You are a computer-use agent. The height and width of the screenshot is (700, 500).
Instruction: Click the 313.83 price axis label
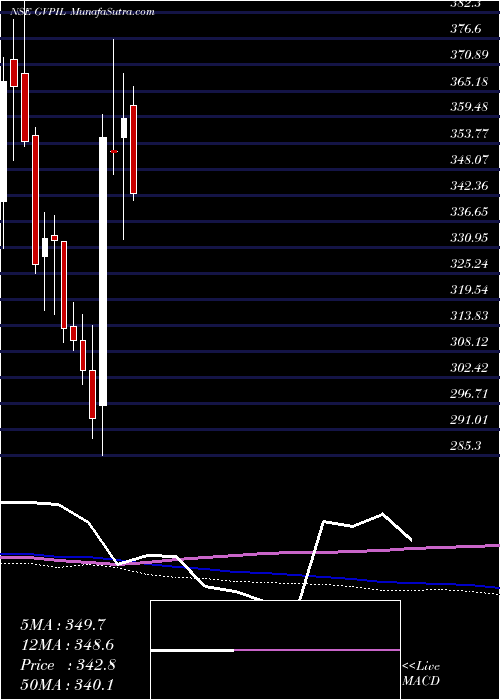pyautogui.click(x=469, y=316)
